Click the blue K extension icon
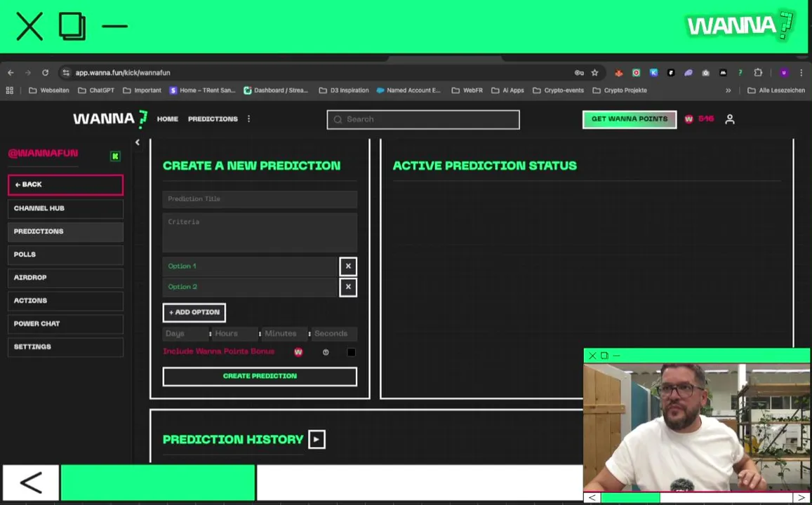The image size is (812, 505). 653,73
